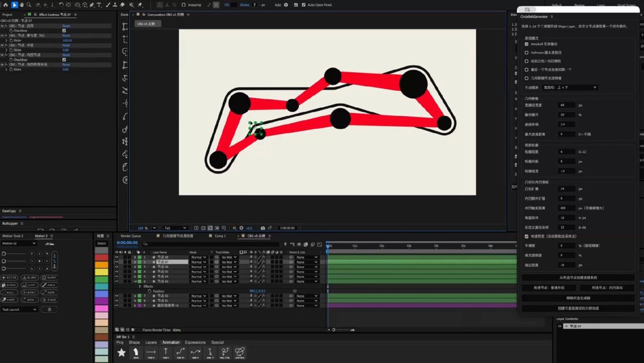Select the Zoom magnifier tool
Image resolution: width=644 pixels, height=363 pixels.
click(28, 5)
